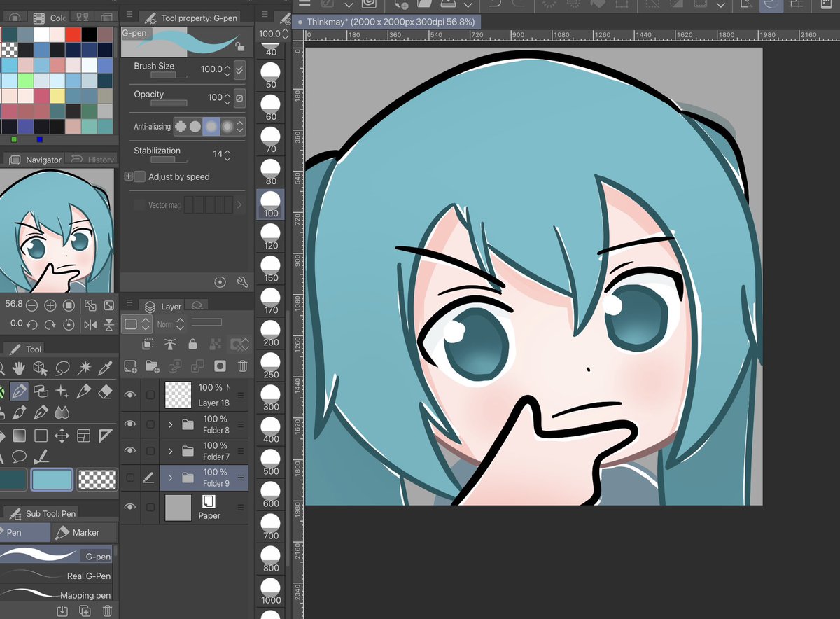Choose the G-pen sub tool
This screenshot has height=619, width=840.
pyautogui.click(x=56, y=556)
